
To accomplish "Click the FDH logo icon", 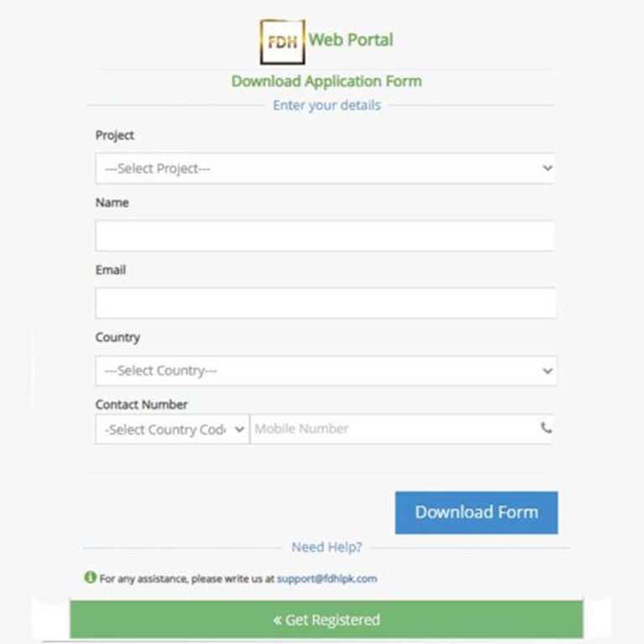I will [283, 42].
